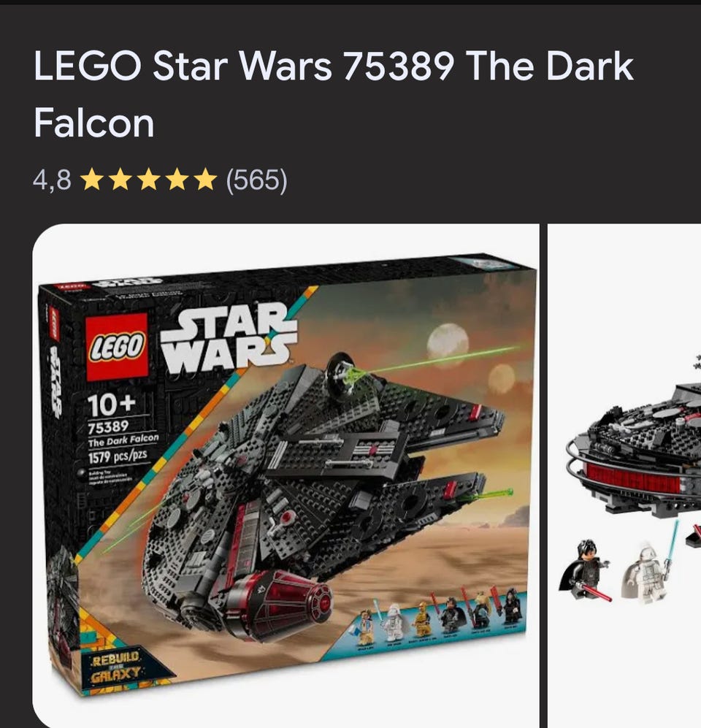Click the 4,8 rating score
Viewport: 701px width, 728px height.
coord(52,180)
